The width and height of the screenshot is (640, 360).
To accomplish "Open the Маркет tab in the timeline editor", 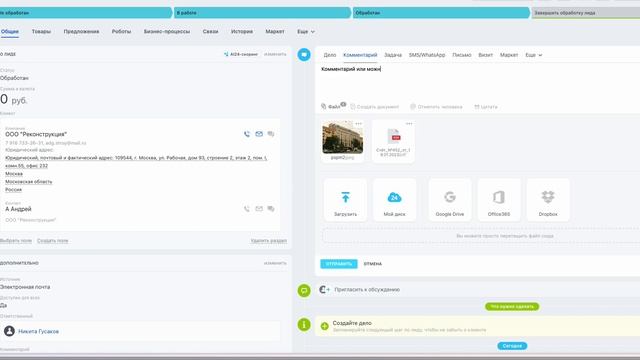I will click(x=509, y=55).
